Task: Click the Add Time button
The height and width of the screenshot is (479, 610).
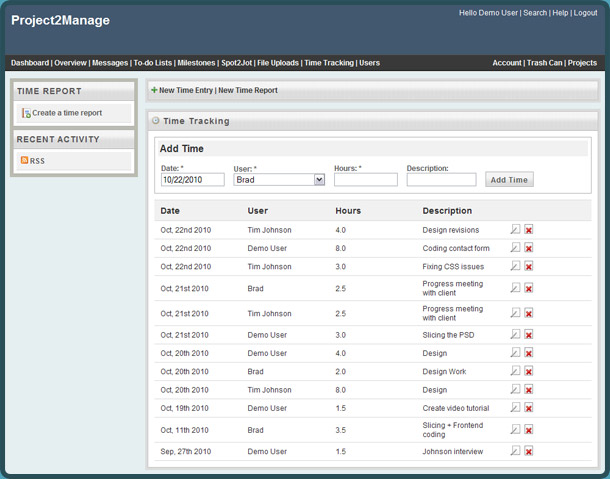Action: (509, 179)
